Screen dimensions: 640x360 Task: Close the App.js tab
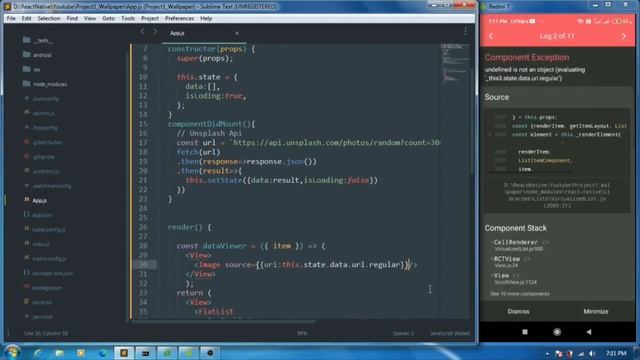237,33
